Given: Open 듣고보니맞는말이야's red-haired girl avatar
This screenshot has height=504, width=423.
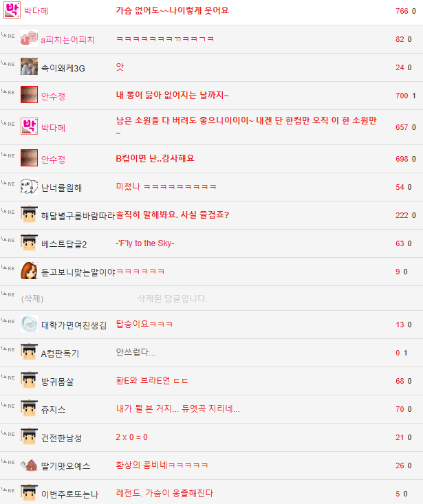Looking at the screenshot, I should [x=30, y=270].
